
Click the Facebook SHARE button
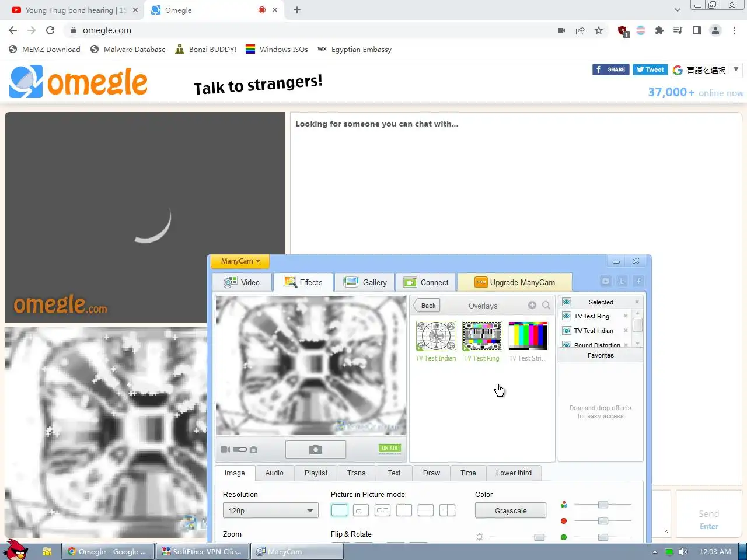[x=610, y=69]
